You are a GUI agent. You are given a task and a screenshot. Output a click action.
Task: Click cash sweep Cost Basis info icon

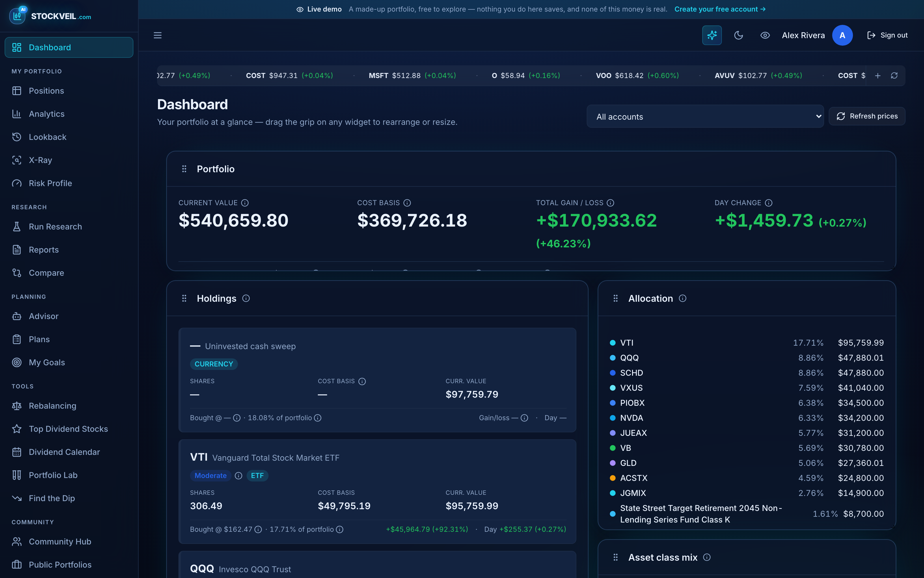click(362, 381)
